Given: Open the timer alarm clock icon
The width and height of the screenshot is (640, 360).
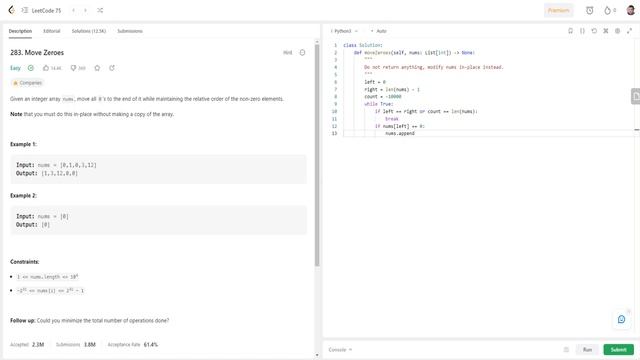Looking at the screenshot, I should click(589, 11).
